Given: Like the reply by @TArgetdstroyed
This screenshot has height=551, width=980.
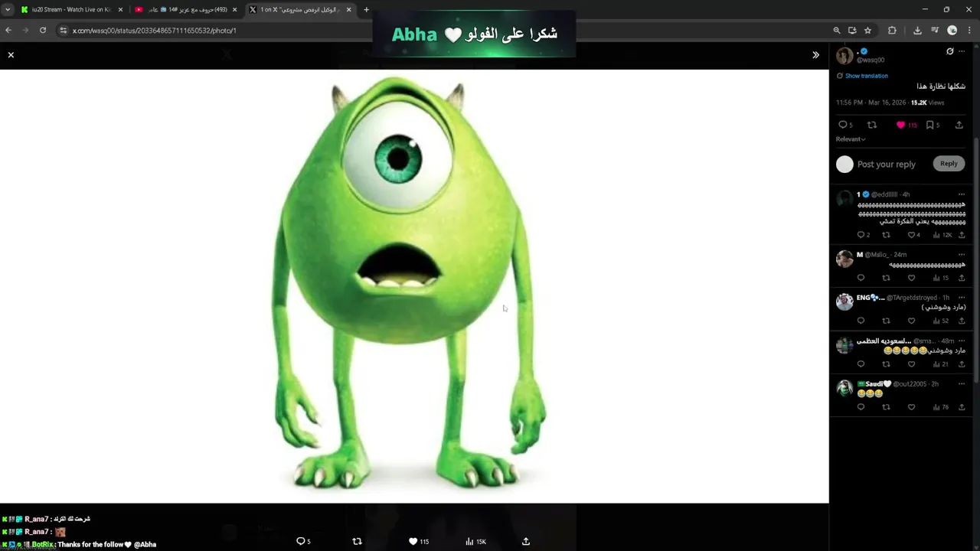Looking at the screenshot, I should click(911, 321).
